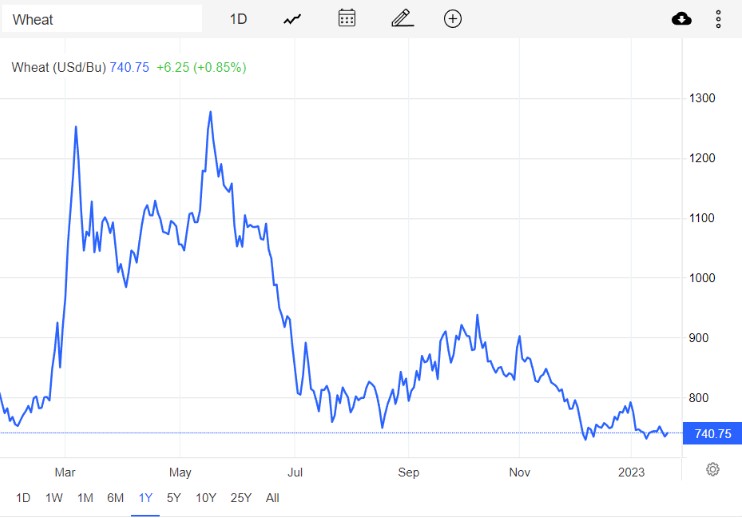Open the three-dot more options menu

718,19
